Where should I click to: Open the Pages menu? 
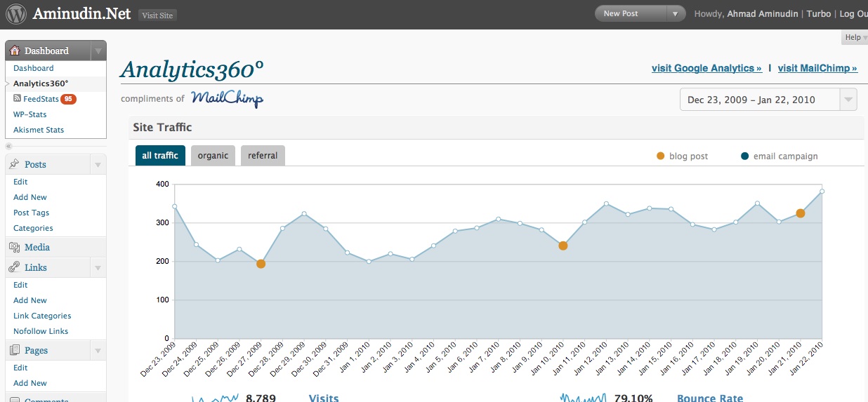[x=37, y=350]
